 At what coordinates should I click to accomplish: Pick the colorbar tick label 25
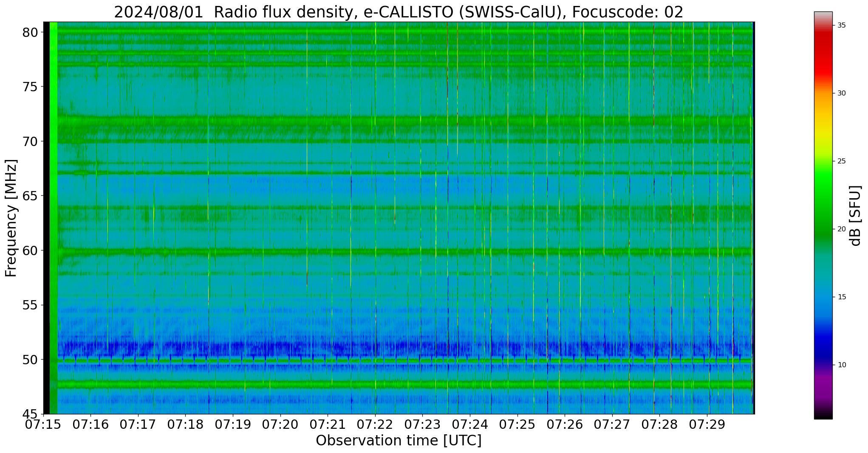pos(841,161)
